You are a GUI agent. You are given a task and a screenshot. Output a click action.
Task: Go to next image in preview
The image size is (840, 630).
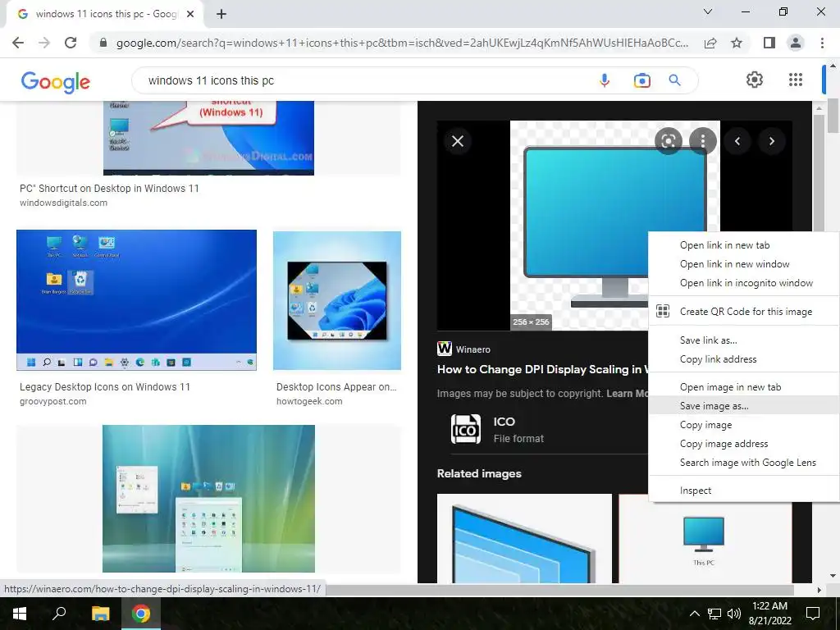pos(771,141)
